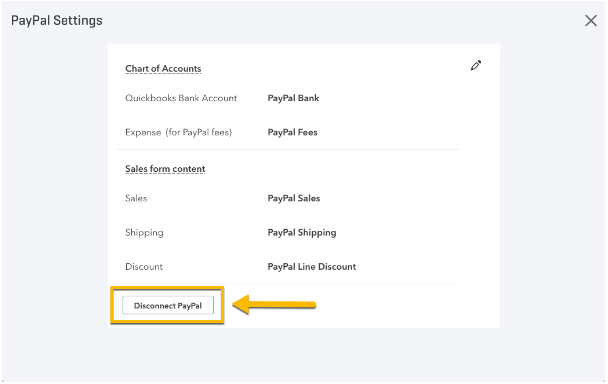Select the PayPal Sales value
The height and width of the screenshot is (384, 608).
click(294, 198)
